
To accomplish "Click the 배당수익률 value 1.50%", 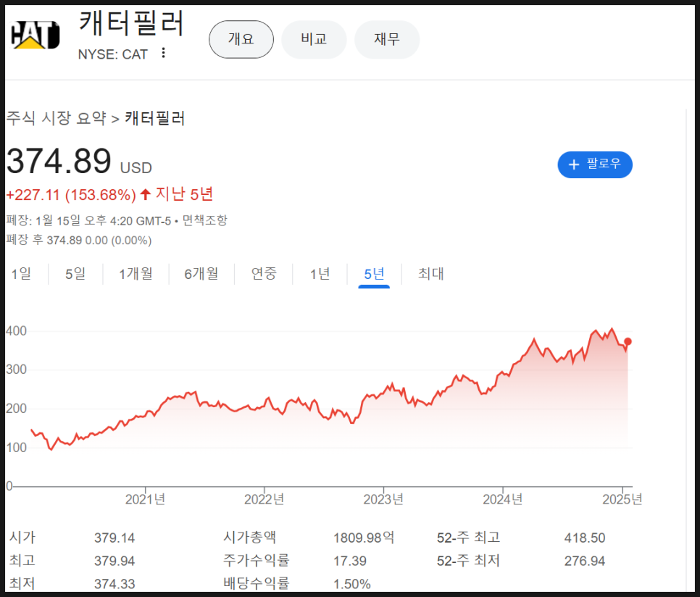I will pos(352,584).
